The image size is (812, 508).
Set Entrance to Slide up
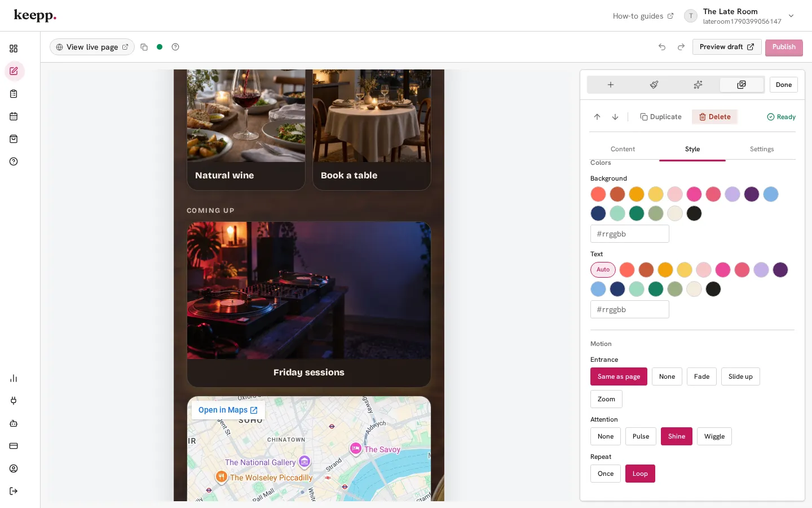pyautogui.click(x=740, y=376)
